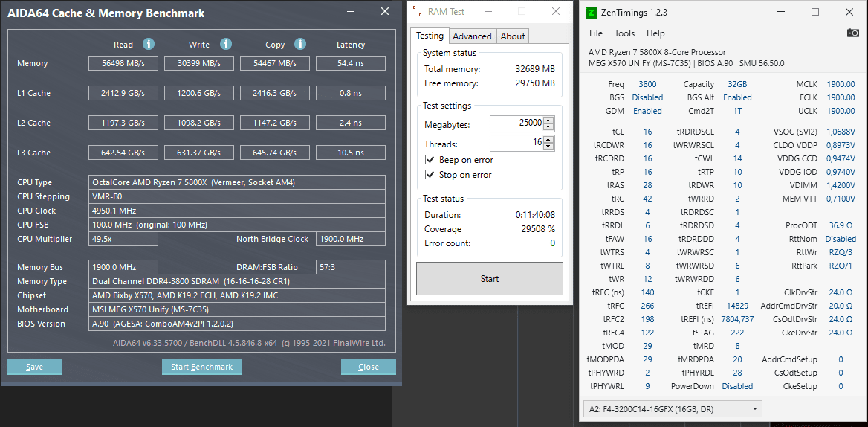
Task: Click the L1 Cache Read 2412.9 GB/s value
Action: pyautogui.click(x=123, y=93)
